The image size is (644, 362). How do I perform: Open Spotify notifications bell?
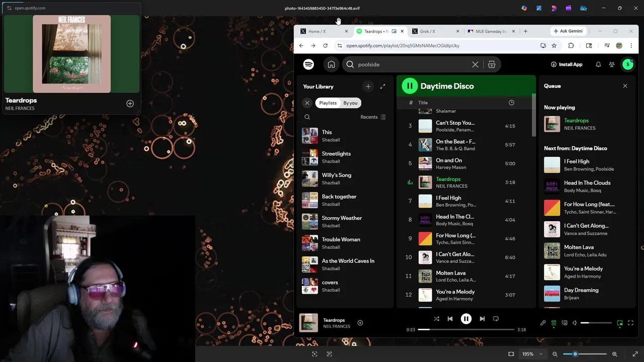click(598, 64)
